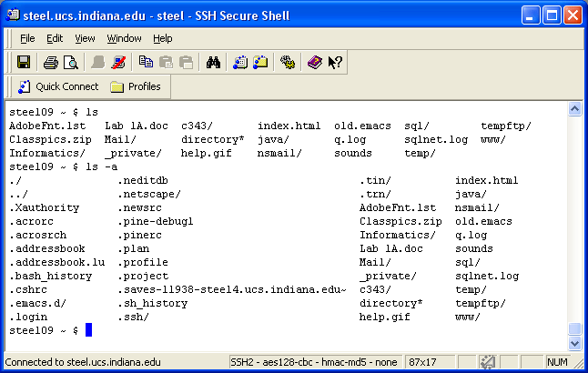Click the 'Connected to steel.ucs.indiana.edu' status text
The height and width of the screenshot is (373, 588).
click(83, 362)
